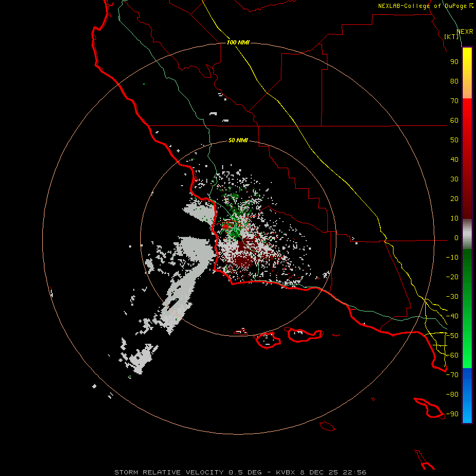476x476 pixels.
Task: Click the -80 value on velocity scale
Action: [452, 395]
